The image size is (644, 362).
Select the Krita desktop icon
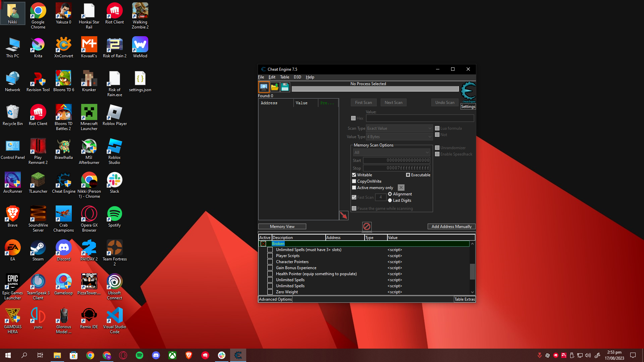[x=38, y=48]
